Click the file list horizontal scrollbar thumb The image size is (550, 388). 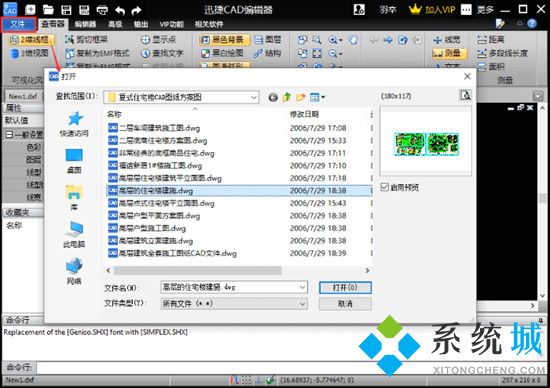click(197, 270)
